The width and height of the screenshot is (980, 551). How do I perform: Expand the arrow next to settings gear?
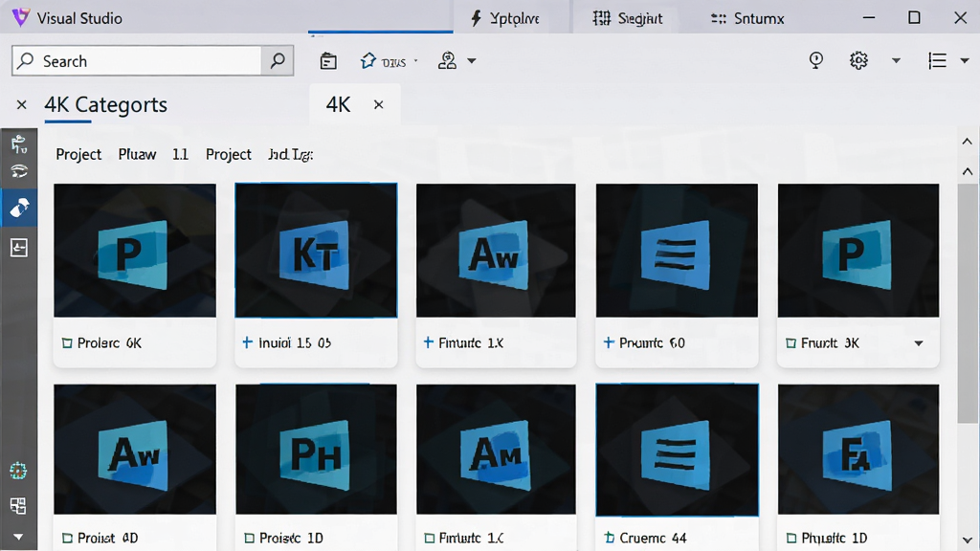click(896, 60)
